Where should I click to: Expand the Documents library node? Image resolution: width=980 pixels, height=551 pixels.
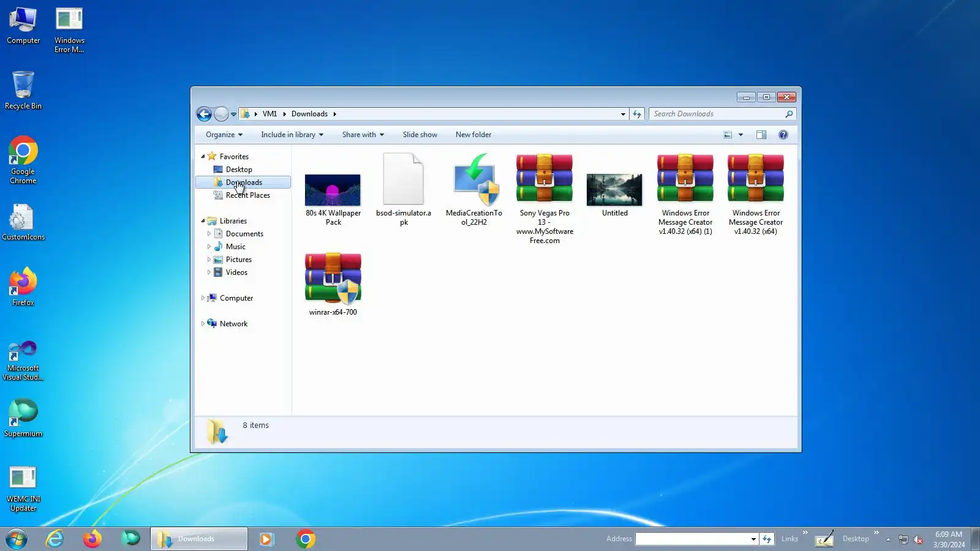[209, 234]
